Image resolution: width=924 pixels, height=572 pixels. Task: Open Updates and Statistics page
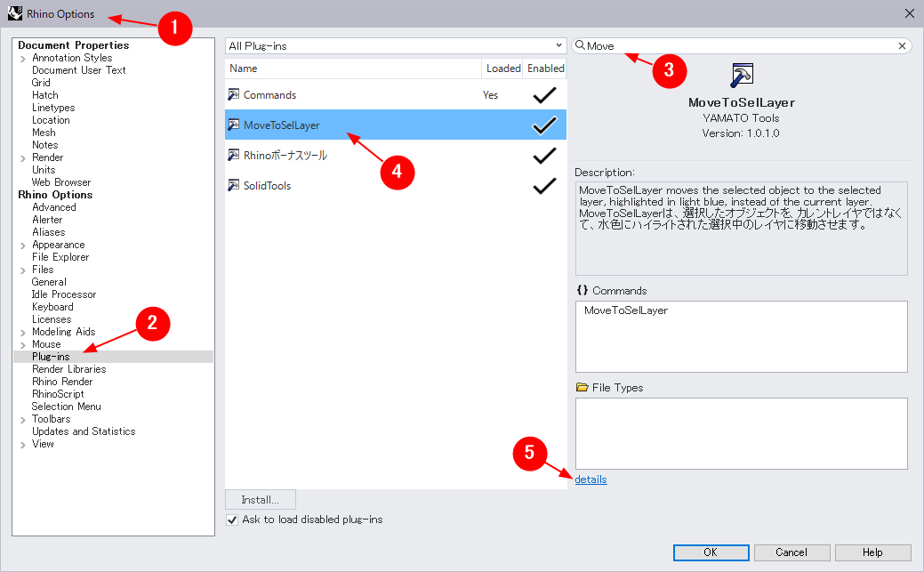tap(84, 431)
